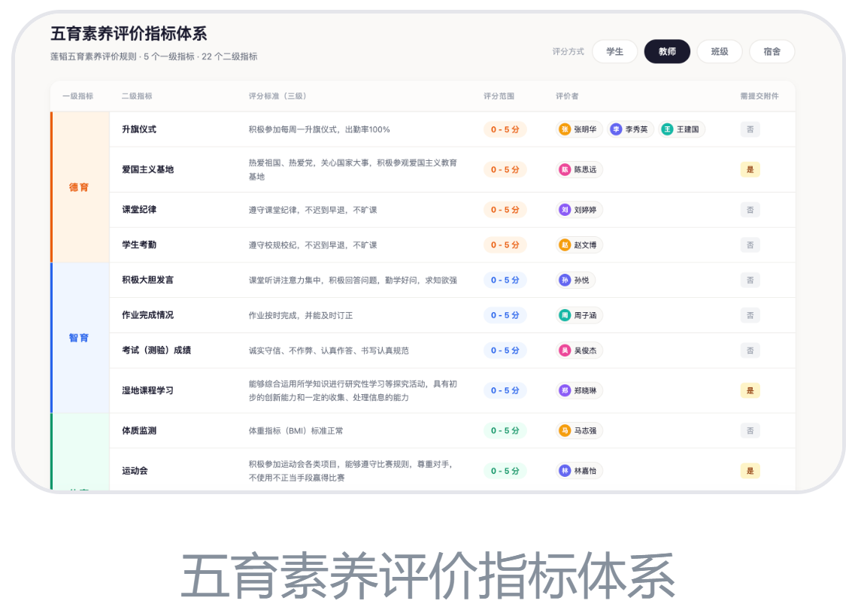The width and height of the screenshot is (861, 616).
Task: Click evaluator chip 张明华
Action: pos(579,129)
